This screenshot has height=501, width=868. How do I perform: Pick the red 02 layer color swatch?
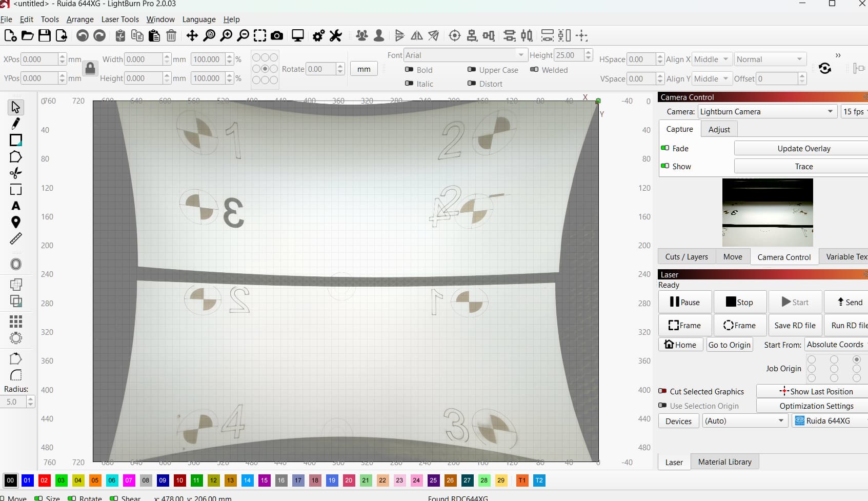44,480
